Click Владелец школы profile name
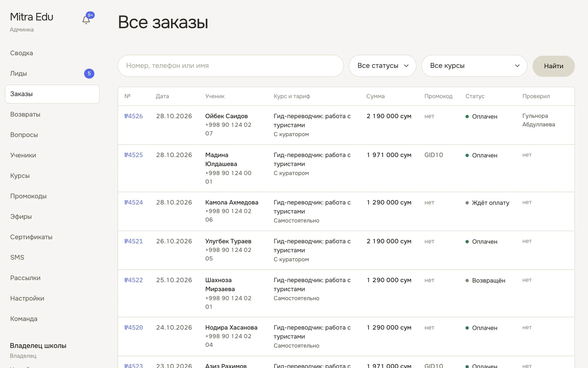Image resolution: width=588 pixels, height=368 pixels. tap(38, 346)
